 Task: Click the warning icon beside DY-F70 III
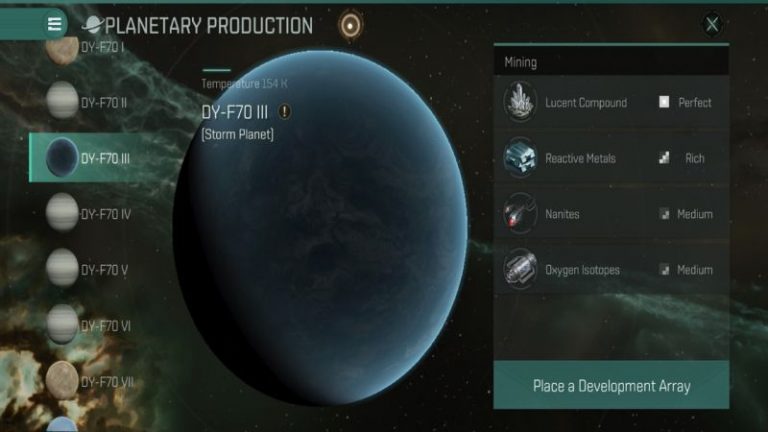pos(284,112)
